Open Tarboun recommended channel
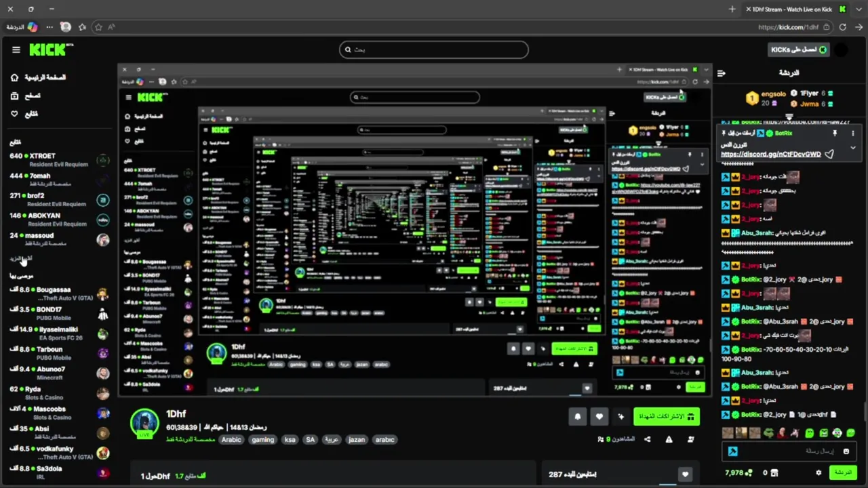The width and height of the screenshot is (868, 488). 59,353
